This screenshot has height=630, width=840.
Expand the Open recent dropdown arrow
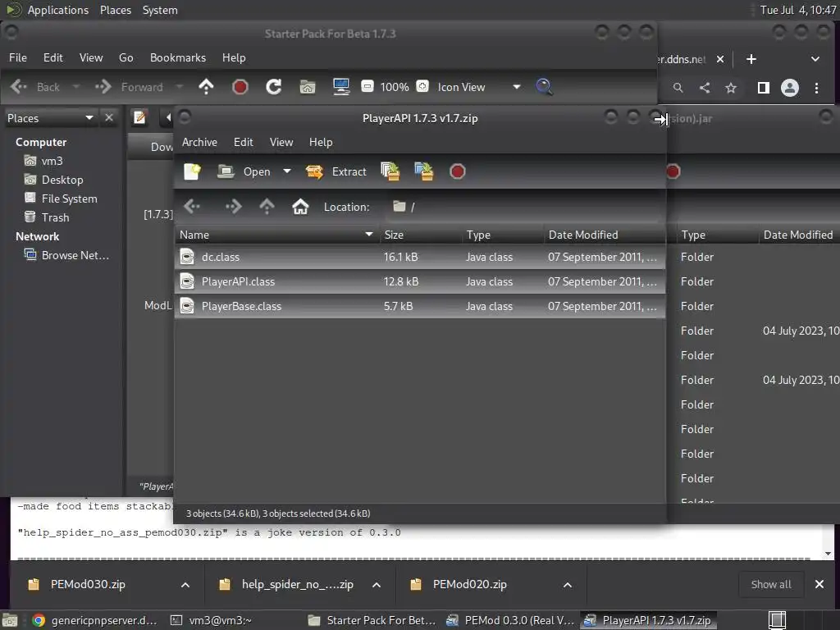pyautogui.click(x=287, y=171)
